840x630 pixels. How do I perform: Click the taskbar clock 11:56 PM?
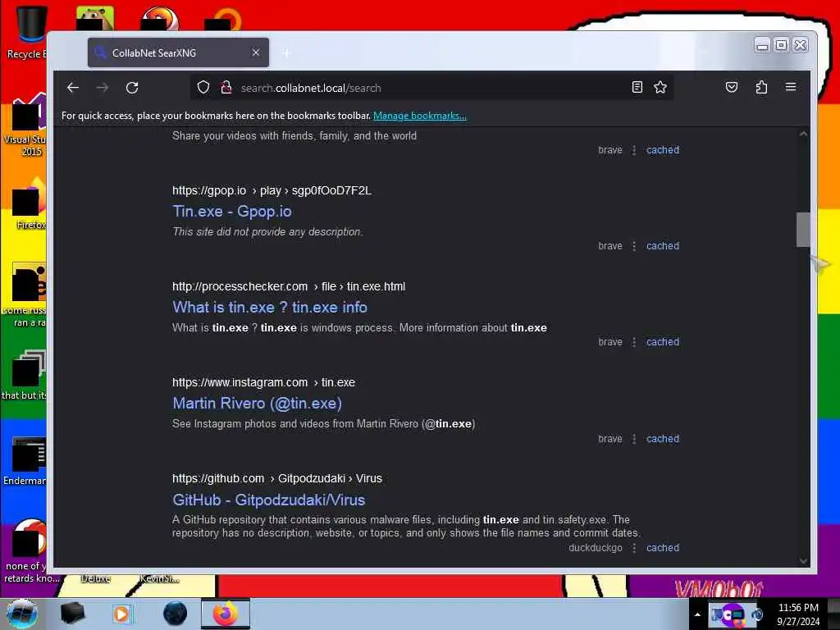tap(798, 608)
